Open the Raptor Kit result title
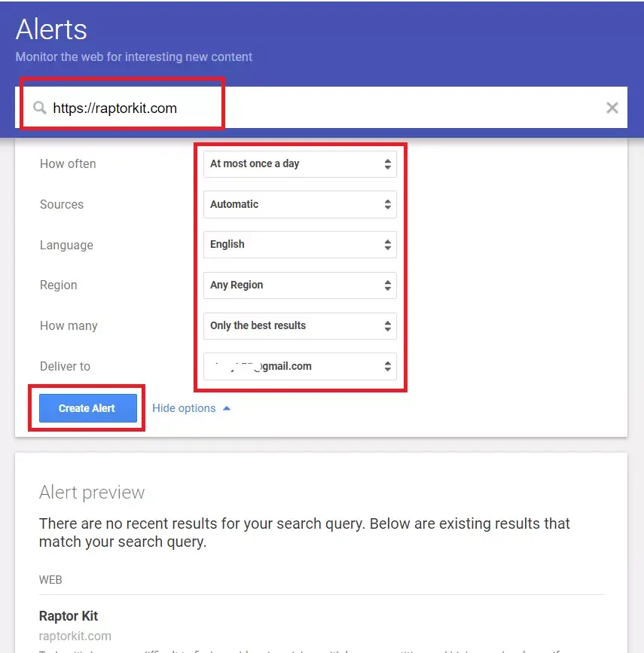The height and width of the screenshot is (653, 644). tap(69, 616)
